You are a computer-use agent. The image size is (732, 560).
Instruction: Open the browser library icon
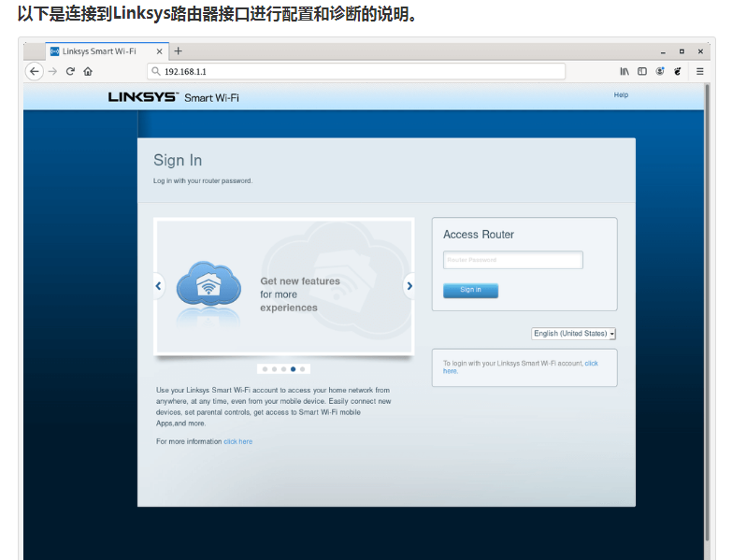624,71
